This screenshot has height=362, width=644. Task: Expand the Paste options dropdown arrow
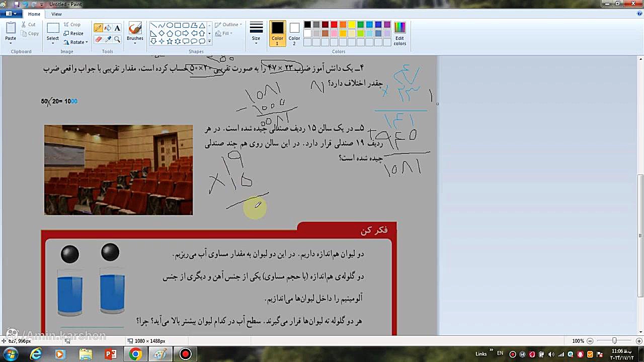tap(11, 44)
